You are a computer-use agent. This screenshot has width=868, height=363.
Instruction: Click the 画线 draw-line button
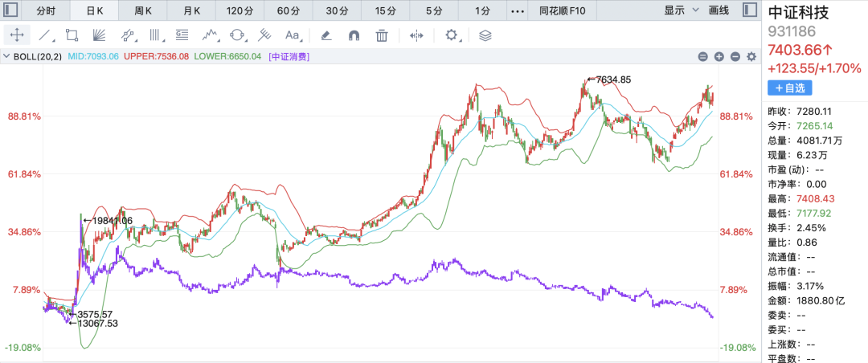click(719, 10)
